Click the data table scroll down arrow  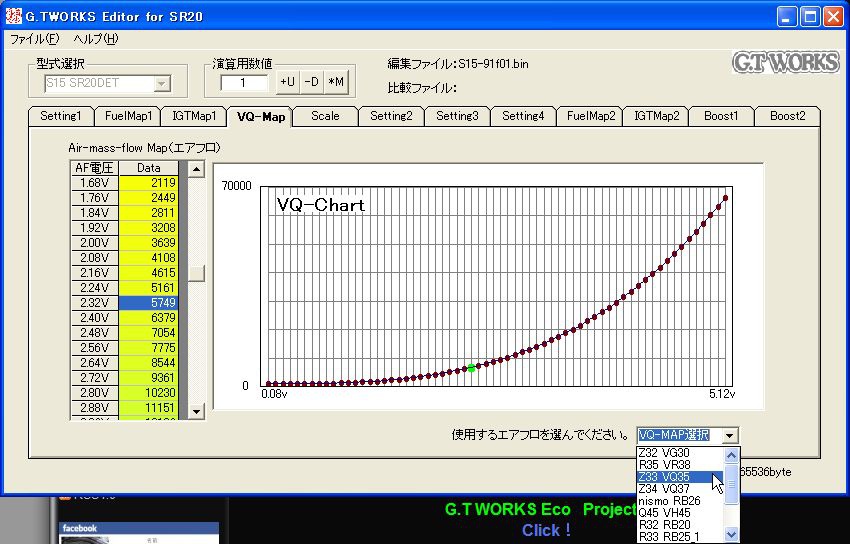pyautogui.click(x=196, y=411)
